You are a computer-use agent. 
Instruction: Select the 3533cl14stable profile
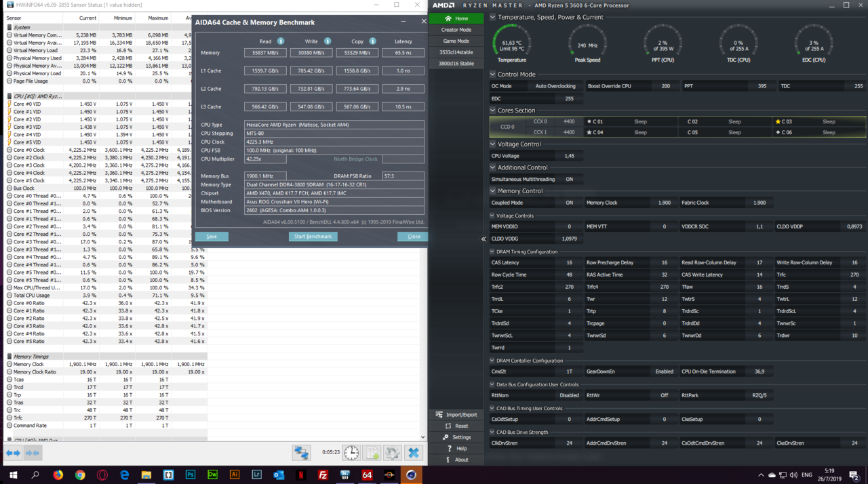coord(456,52)
